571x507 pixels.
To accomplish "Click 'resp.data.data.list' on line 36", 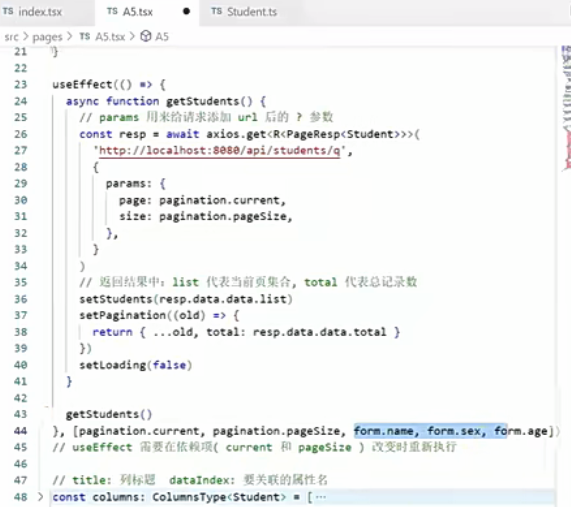I will (x=223, y=299).
